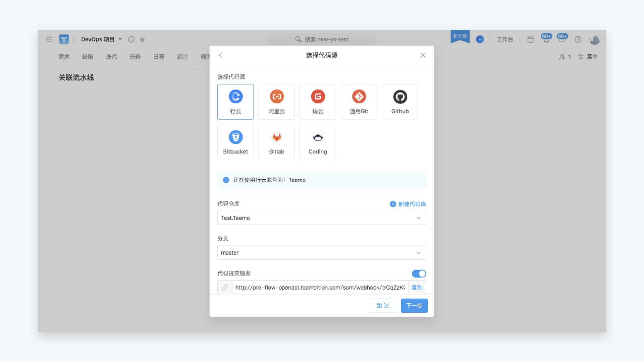The image size is (644, 362).
Task: Click the info icon in account notice
Action: [226, 180]
